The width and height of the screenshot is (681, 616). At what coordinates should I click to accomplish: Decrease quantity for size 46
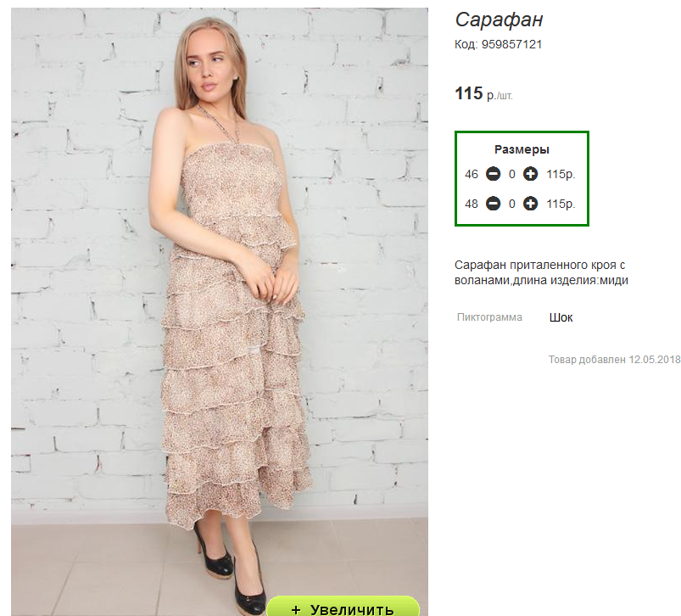(493, 174)
